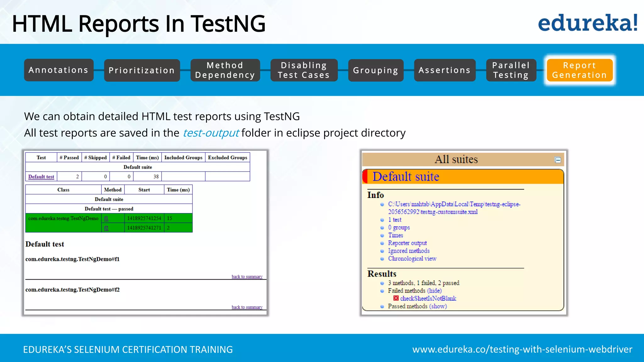Click the 3 methods, 1 failed, 2 passed line
644x362 pixels.
424,283
